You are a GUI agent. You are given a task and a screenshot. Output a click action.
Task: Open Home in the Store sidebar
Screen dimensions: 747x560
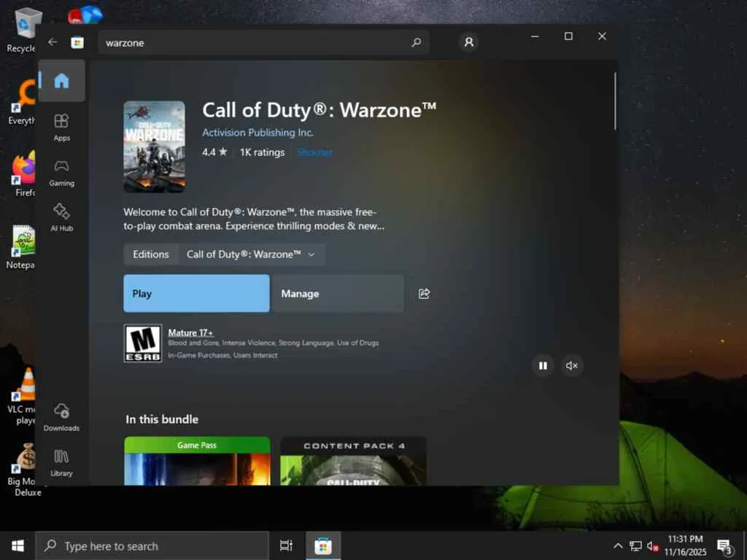click(61, 80)
